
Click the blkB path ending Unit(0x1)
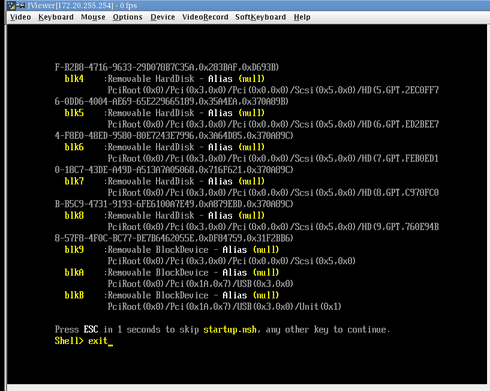(x=224, y=307)
